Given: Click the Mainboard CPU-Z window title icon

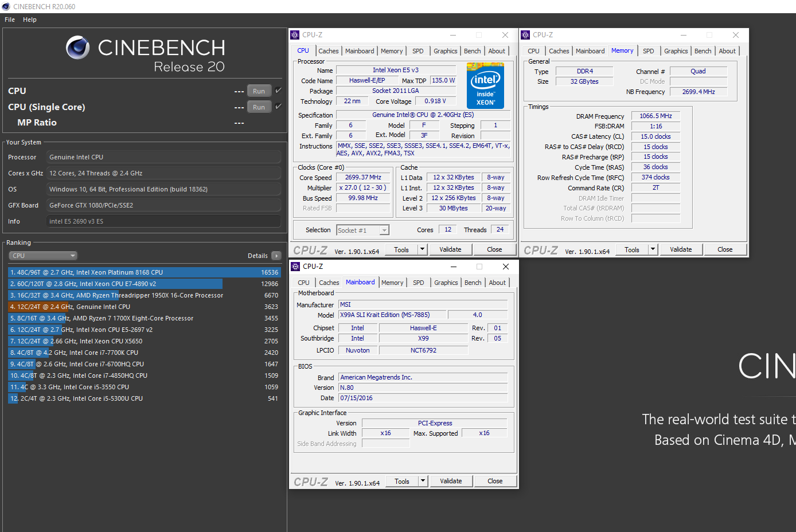Looking at the screenshot, I should coord(295,267).
